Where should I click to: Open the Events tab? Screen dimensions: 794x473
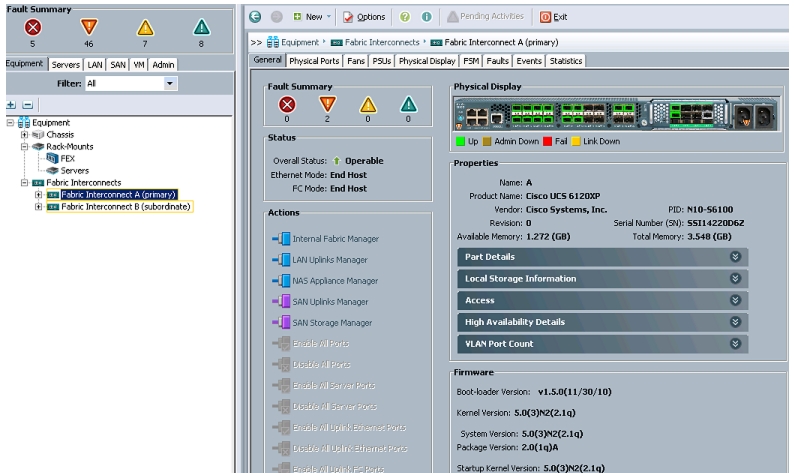coord(529,61)
